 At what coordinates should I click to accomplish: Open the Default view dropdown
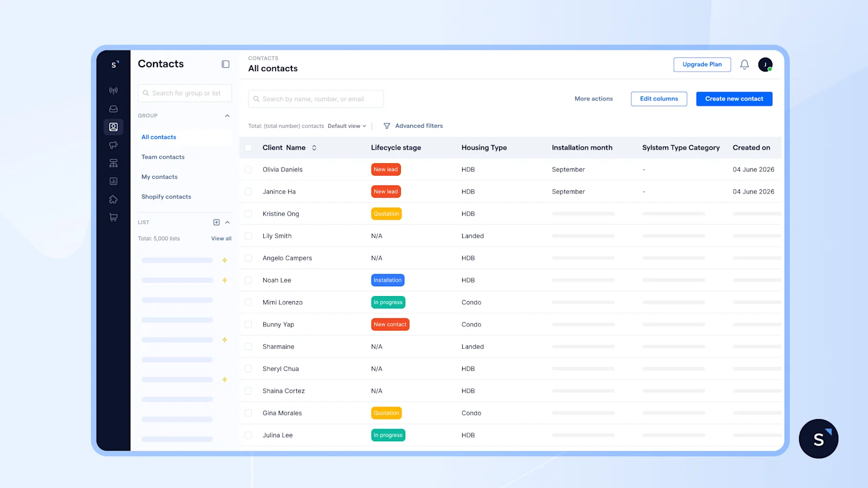click(347, 126)
